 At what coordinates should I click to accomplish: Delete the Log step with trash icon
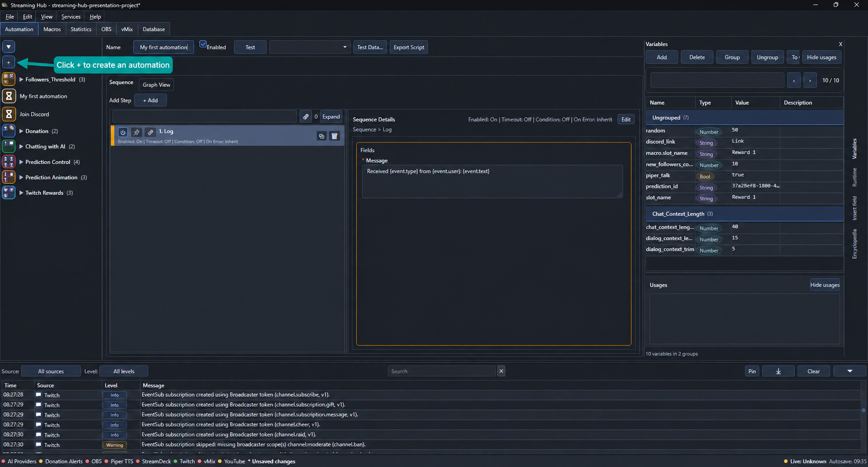(x=335, y=136)
